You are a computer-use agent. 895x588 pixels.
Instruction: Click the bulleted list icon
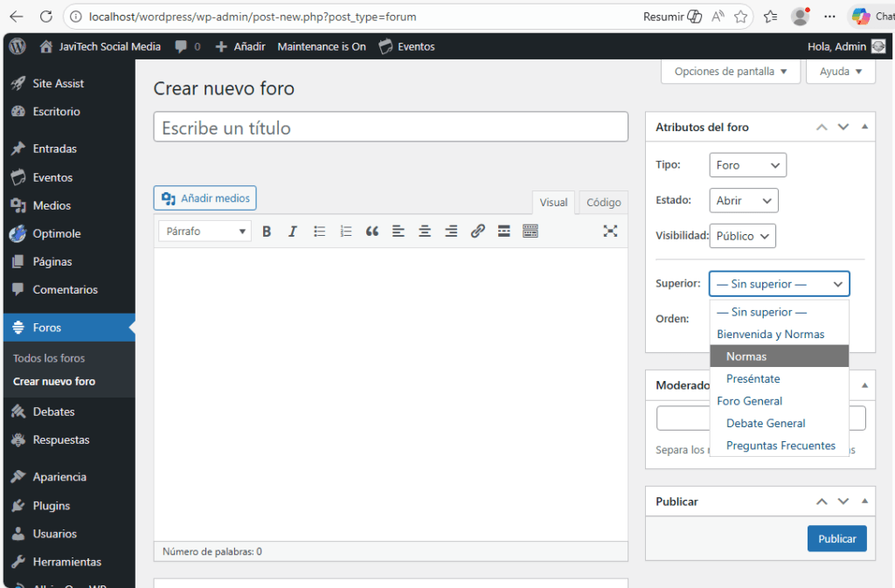point(320,232)
